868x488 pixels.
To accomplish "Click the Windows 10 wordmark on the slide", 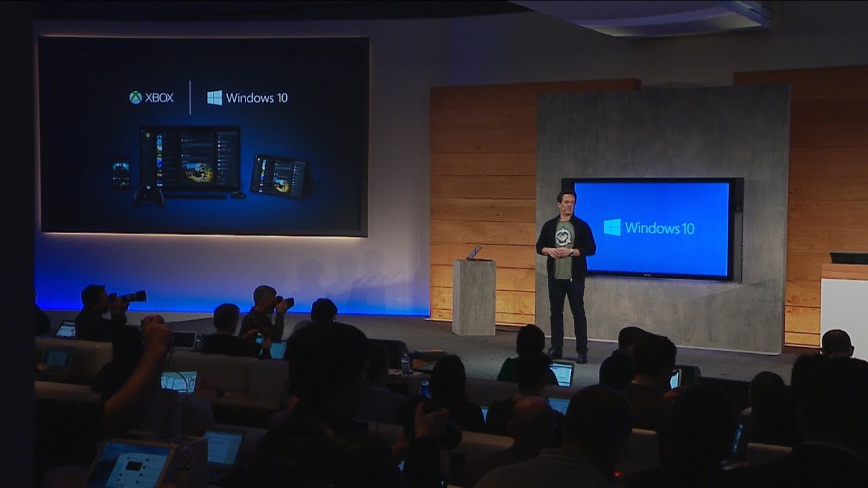I will coord(258,97).
